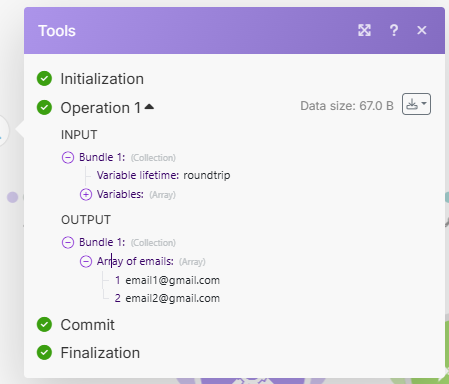
Task: Expand the Variables array
Action: pos(86,194)
